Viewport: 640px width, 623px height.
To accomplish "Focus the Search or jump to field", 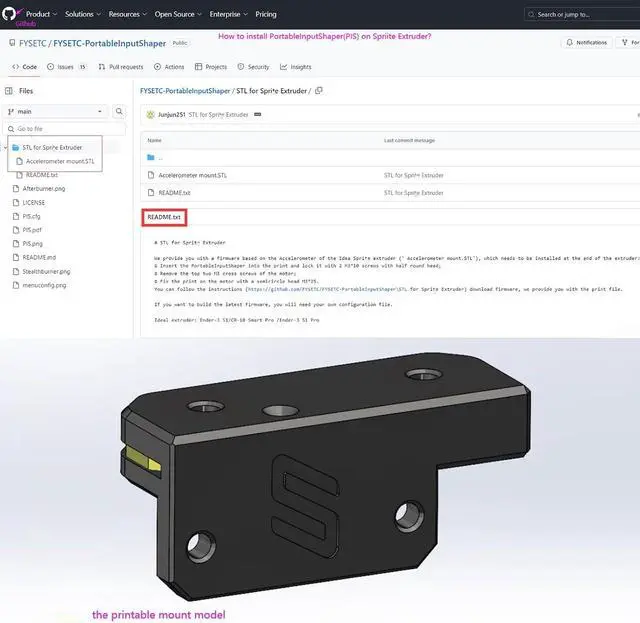I will tap(582, 14).
